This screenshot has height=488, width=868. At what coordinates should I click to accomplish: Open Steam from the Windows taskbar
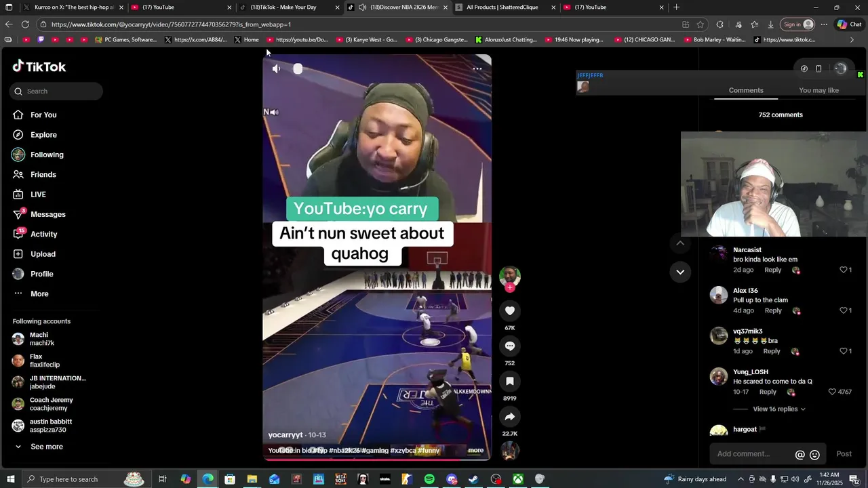(473, 479)
